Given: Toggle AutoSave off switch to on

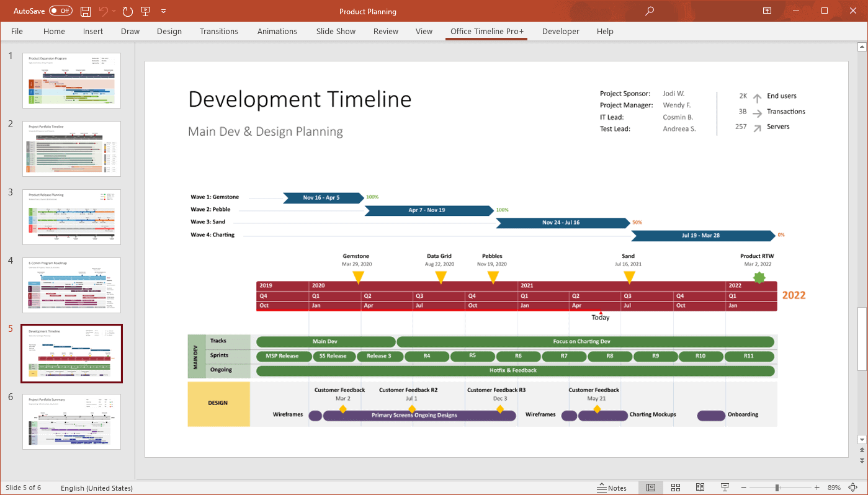Looking at the screenshot, I should 60,11.
